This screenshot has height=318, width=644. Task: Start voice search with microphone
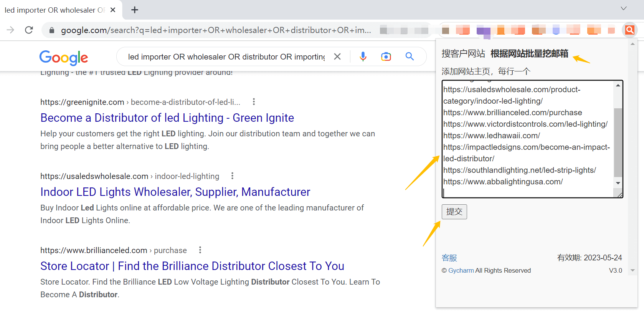tap(363, 56)
